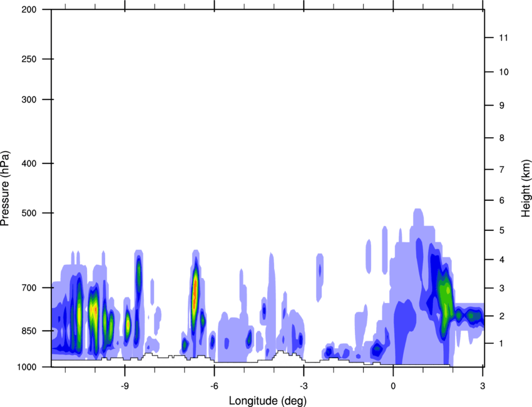Select the 850 pressure tick label
Image resolution: width=532 pixels, height=407 pixels.
point(29,331)
